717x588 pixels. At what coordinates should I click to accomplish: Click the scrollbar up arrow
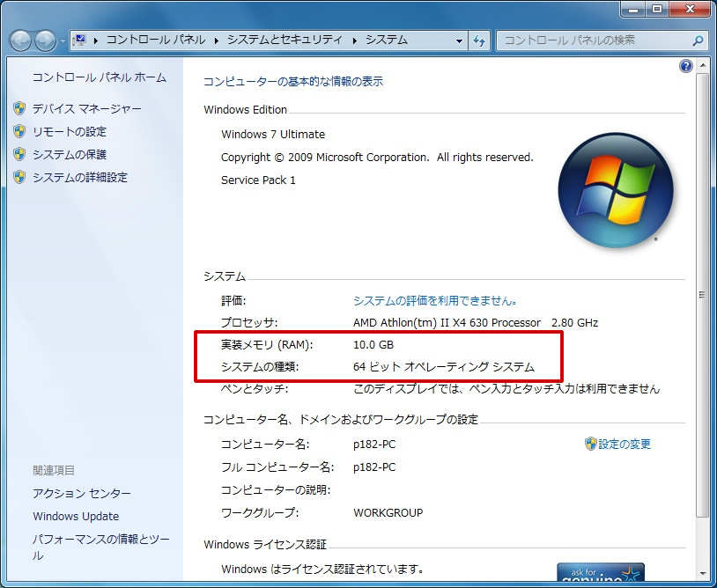coord(702,66)
